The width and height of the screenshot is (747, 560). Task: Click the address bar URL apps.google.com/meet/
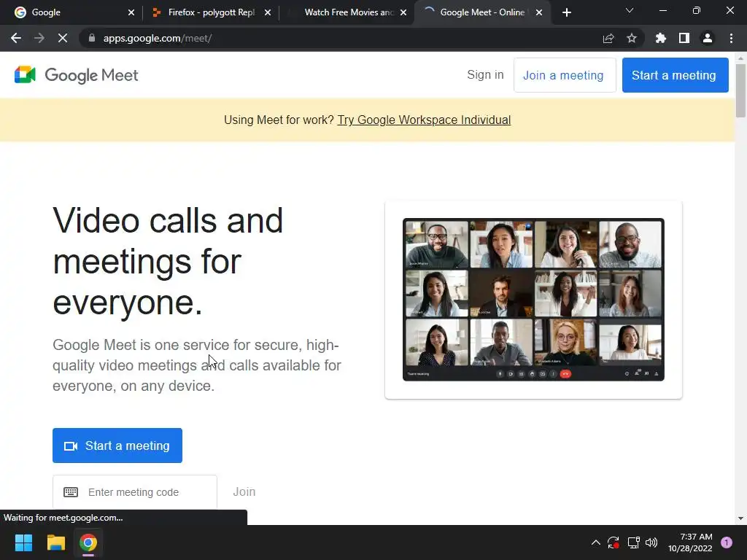[158, 38]
